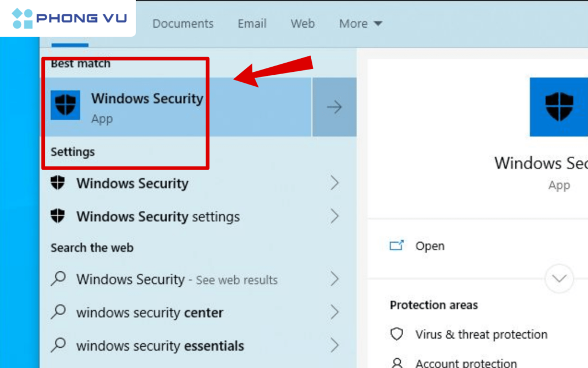Open Virus & threat protection

[481, 334]
